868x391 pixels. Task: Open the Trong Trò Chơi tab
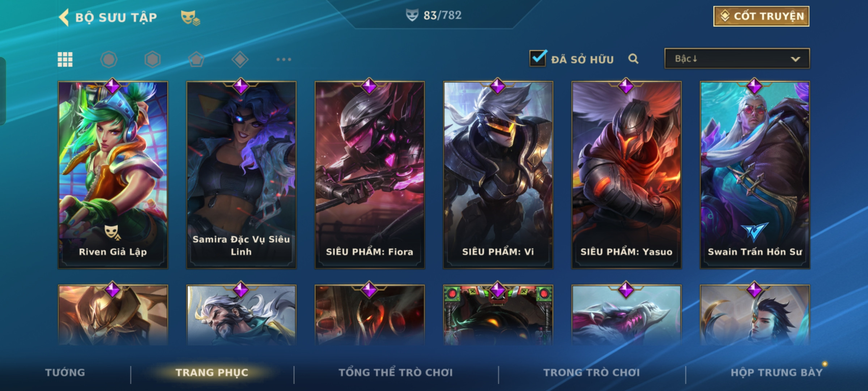point(592,372)
